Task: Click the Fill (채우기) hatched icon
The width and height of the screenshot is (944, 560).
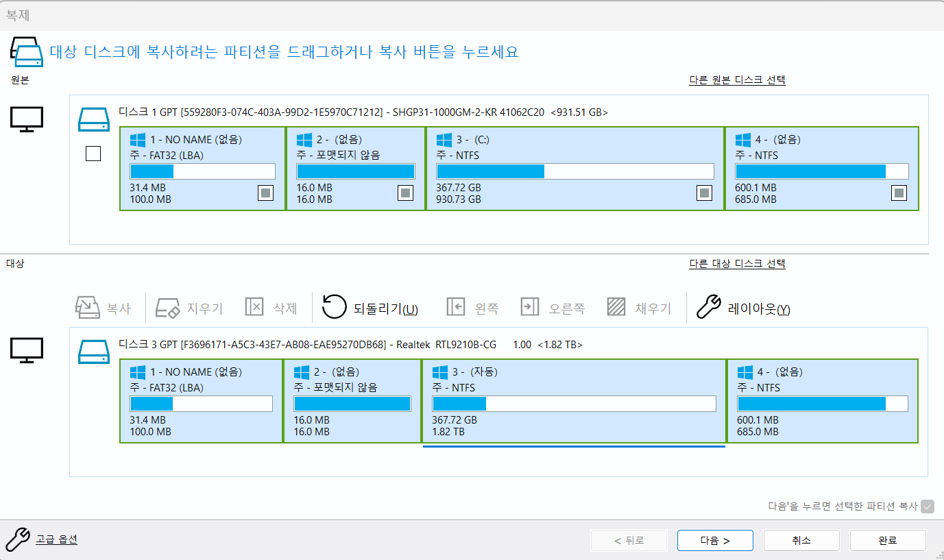Action: point(616,307)
